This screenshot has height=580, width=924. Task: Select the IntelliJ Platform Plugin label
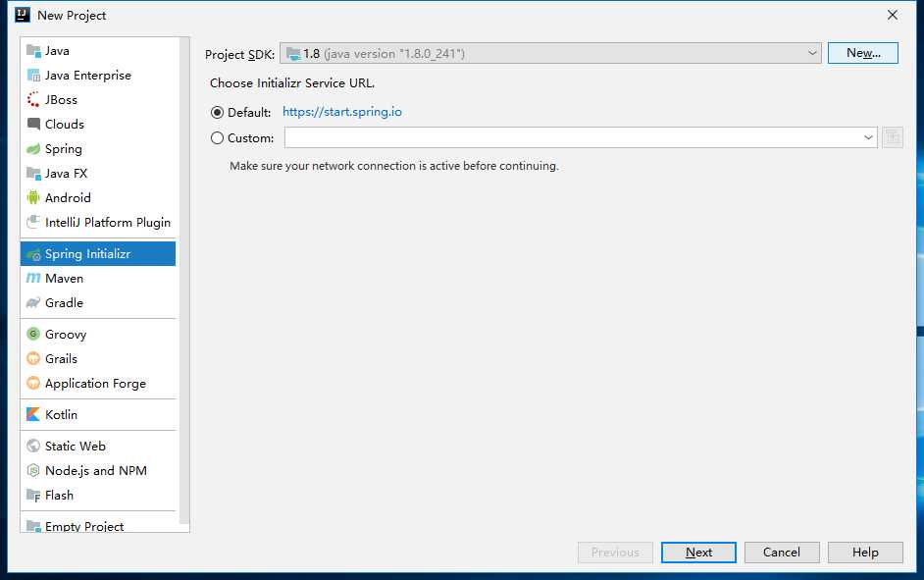[x=108, y=222]
